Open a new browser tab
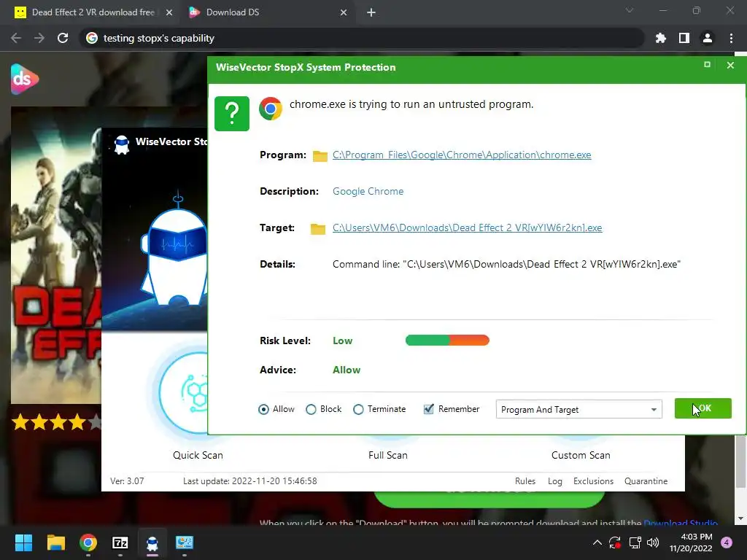Screen dimensions: 747x560 (x=371, y=12)
